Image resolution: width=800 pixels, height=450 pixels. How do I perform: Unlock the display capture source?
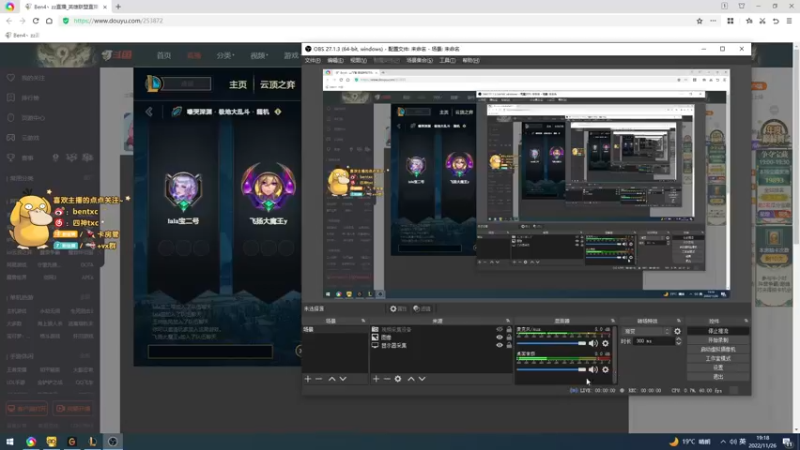tap(509, 345)
